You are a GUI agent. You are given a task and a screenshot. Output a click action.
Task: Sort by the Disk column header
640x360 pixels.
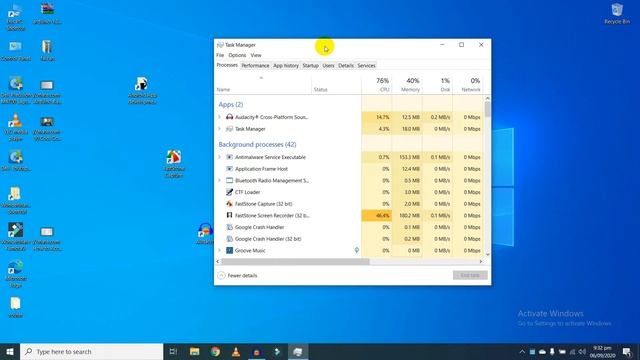pos(437,84)
